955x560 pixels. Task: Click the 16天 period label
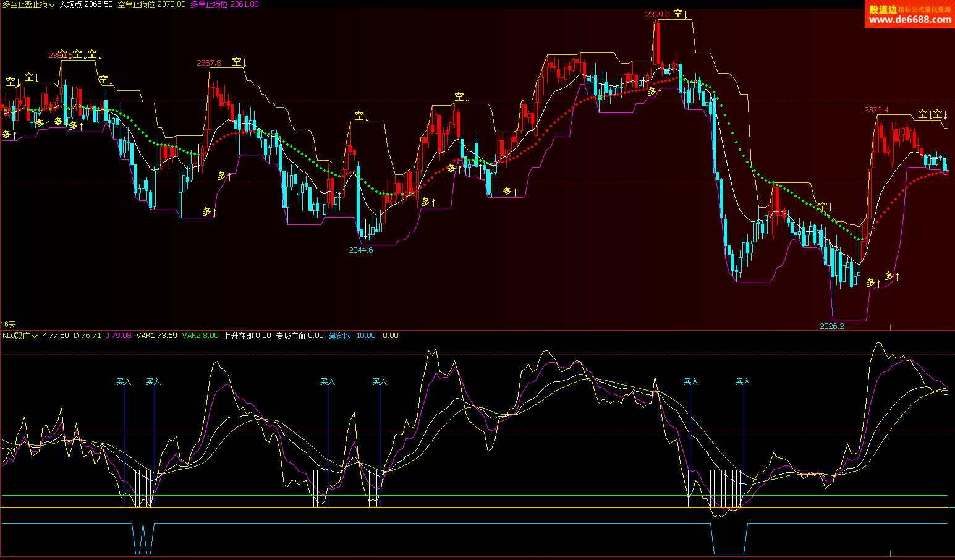tap(8, 325)
